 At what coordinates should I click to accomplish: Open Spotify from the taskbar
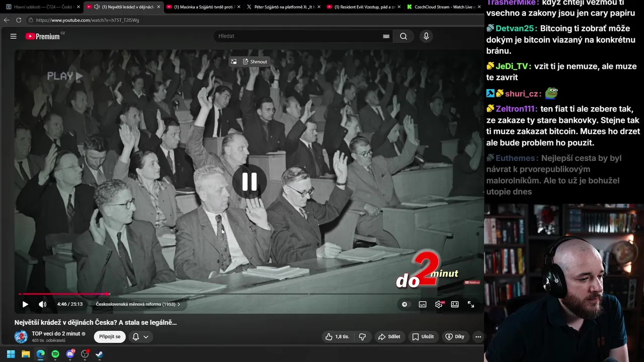point(55,354)
